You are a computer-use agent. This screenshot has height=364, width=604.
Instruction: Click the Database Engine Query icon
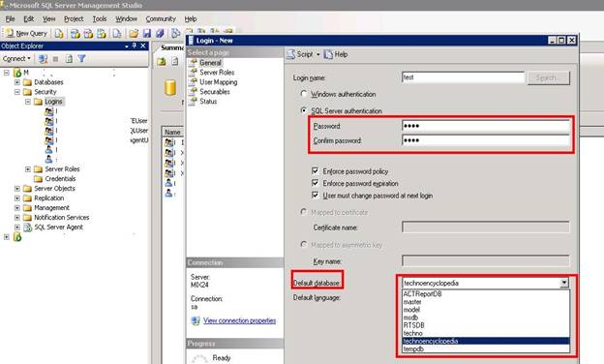click(x=58, y=34)
